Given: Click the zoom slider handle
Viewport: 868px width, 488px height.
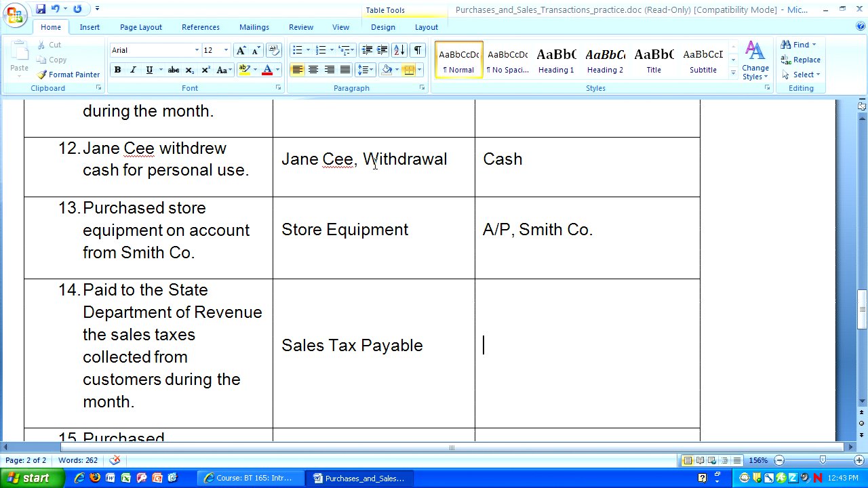Looking at the screenshot, I should [x=823, y=460].
